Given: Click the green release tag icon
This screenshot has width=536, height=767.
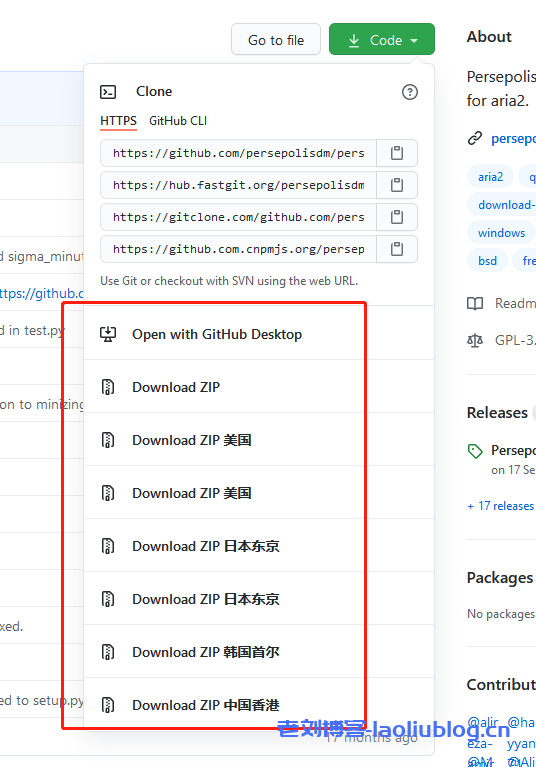Looking at the screenshot, I should [475, 451].
